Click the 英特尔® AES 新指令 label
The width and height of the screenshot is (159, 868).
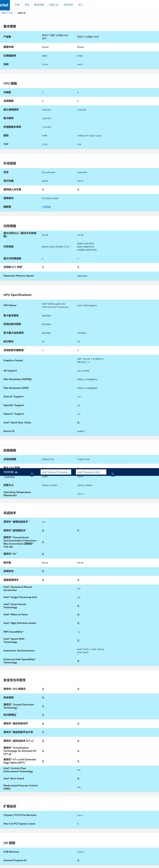[x=15, y=689]
